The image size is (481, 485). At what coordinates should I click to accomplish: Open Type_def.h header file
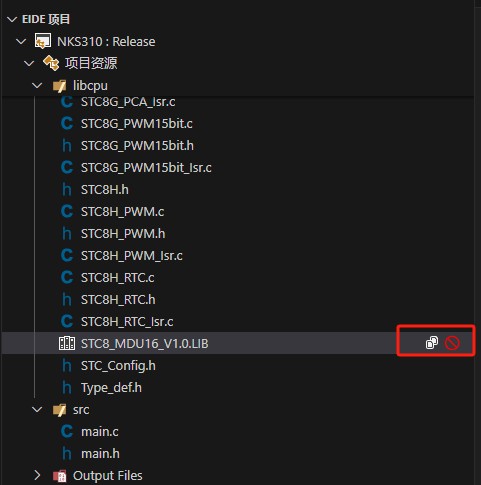coord(111,388)
